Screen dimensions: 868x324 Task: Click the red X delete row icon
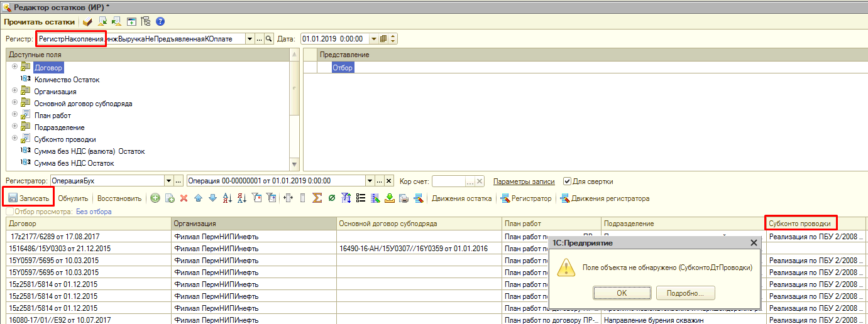coord(184,198)
